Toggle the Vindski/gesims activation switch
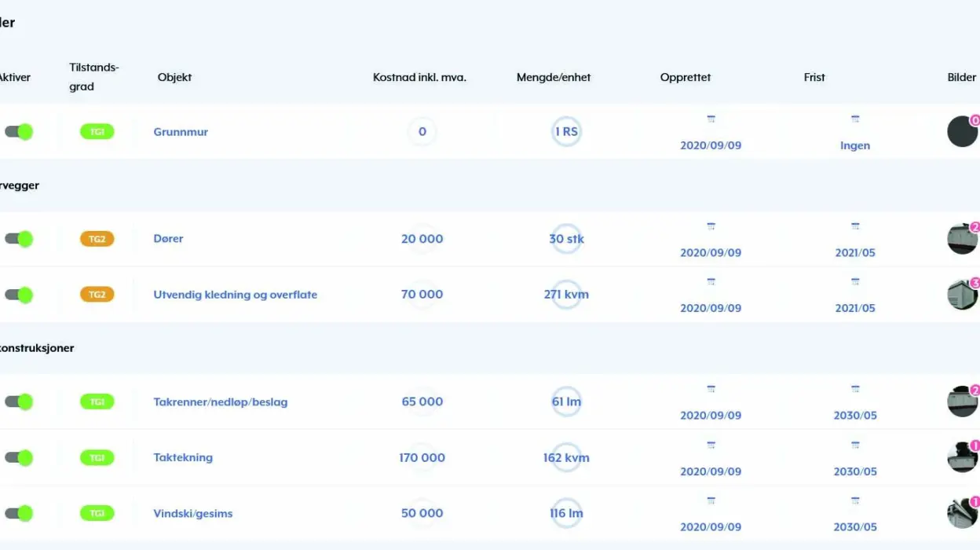This screenshot has width=980, height=550. coord(19,513)
